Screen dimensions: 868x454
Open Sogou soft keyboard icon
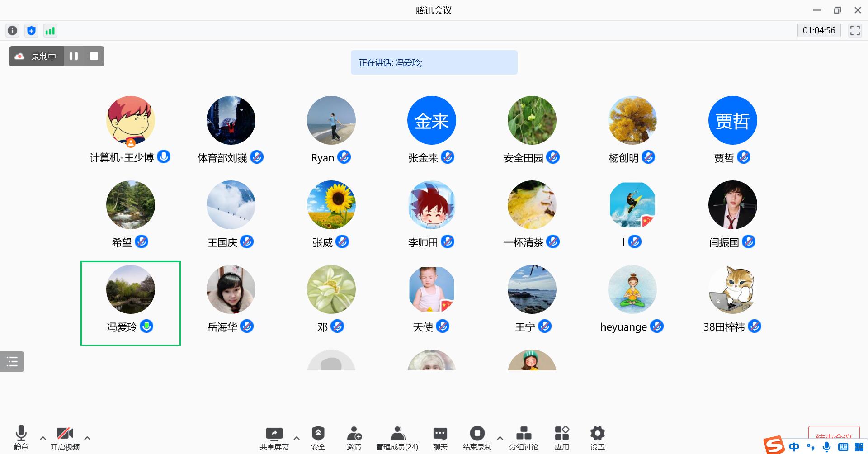(x=843, y=447)
